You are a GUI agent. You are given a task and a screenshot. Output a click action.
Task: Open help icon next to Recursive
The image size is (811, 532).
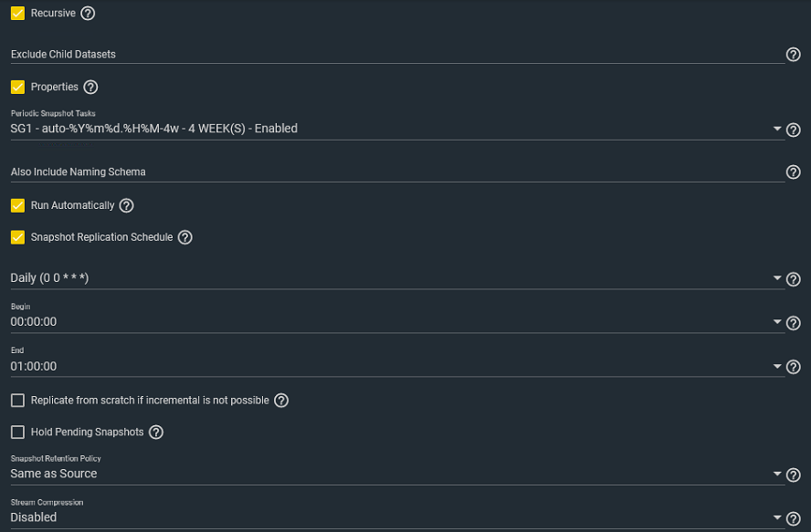[88, 13]
